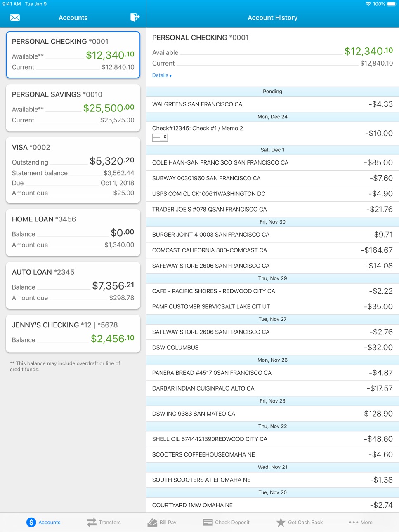Open the More three-dots menu
The image size is (399, 532).
tap(354, 523)
